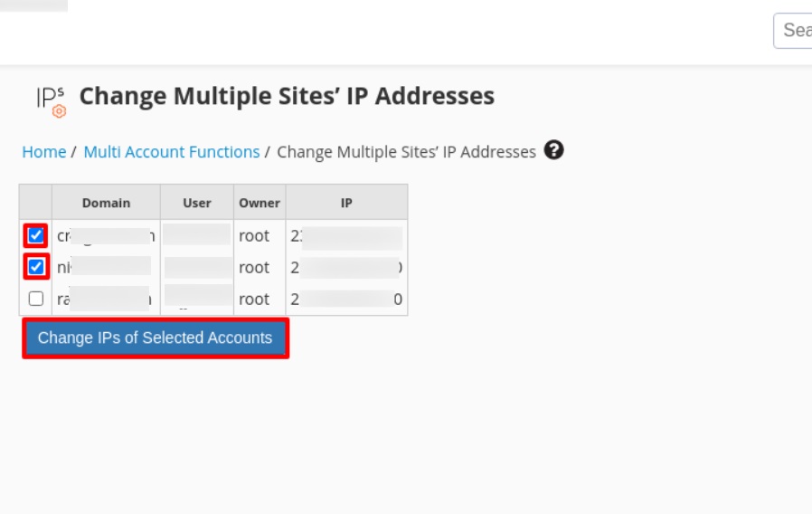Image resolution: width=812 pixels, height=514 pixels.
Task: Click the first row IP address cell
Action: (346, 236)
